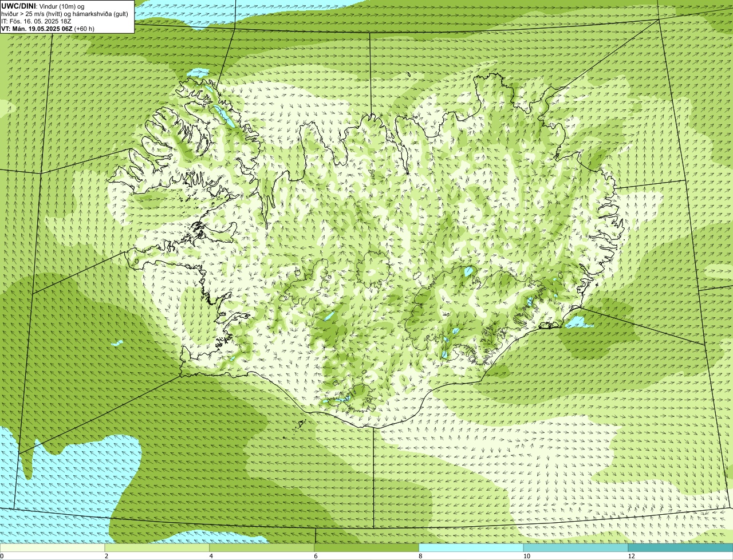Click the colorbar tick label '6'

[x=316, y=556]
